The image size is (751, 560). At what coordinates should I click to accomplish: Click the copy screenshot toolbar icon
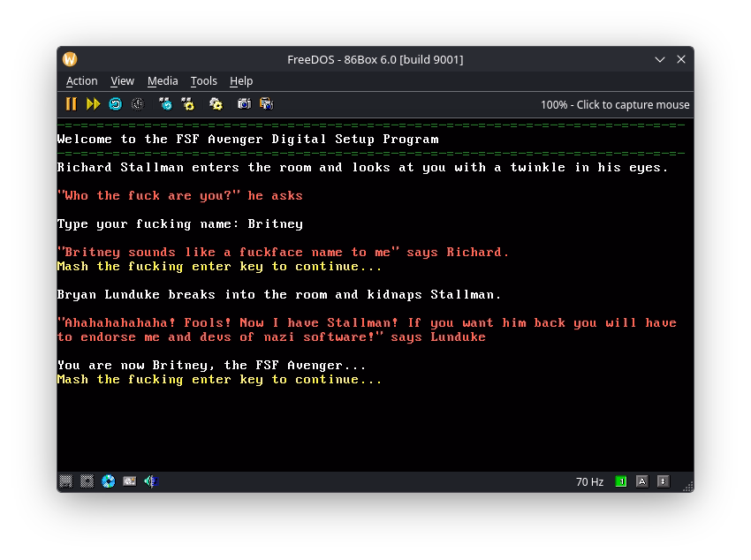pyautogui.click(x=266, y=104)
